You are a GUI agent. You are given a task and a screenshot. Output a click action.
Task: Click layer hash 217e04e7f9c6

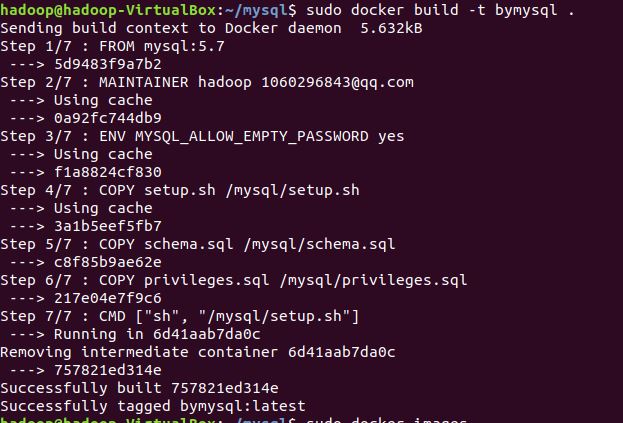pyautogui.click(x=108, y=298)
